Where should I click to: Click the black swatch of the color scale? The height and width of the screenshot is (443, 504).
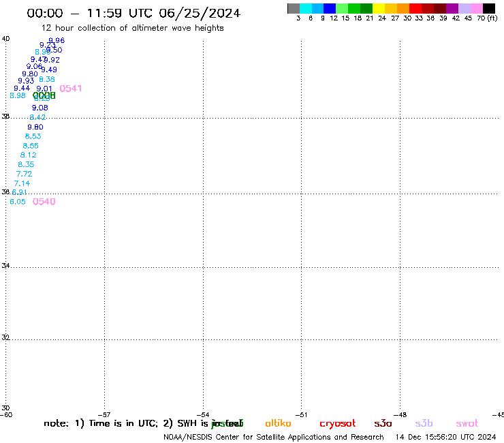pyautogui.click(x=489, y=8)
